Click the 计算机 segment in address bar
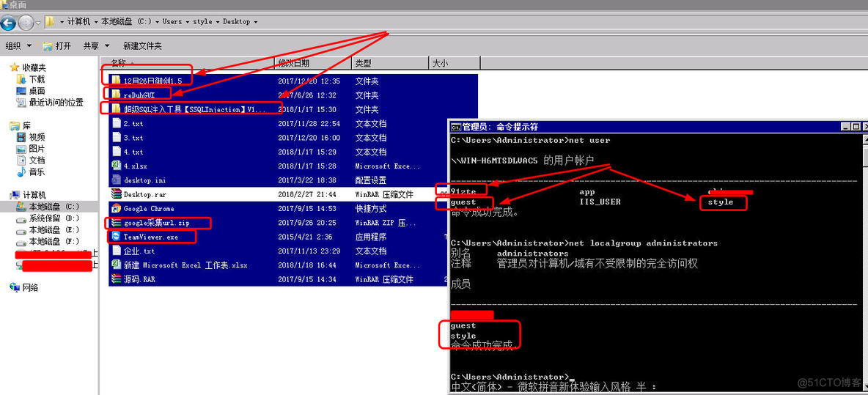The height and width of the screenshot is (395, 868). pyautogui.click(x=78, y=21)
